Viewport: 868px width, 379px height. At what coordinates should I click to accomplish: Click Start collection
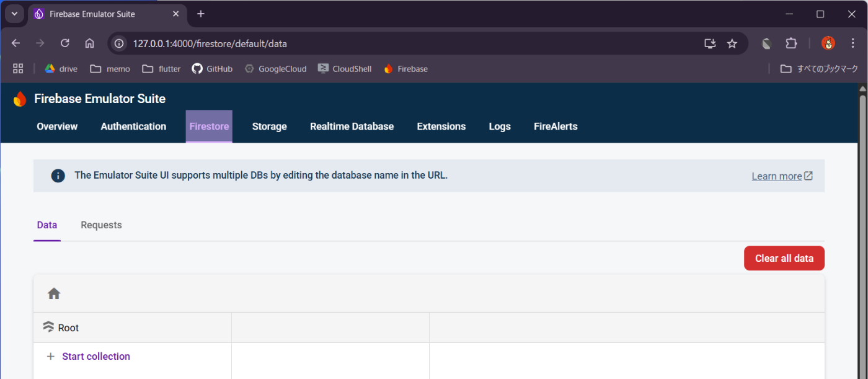point(96,357)
